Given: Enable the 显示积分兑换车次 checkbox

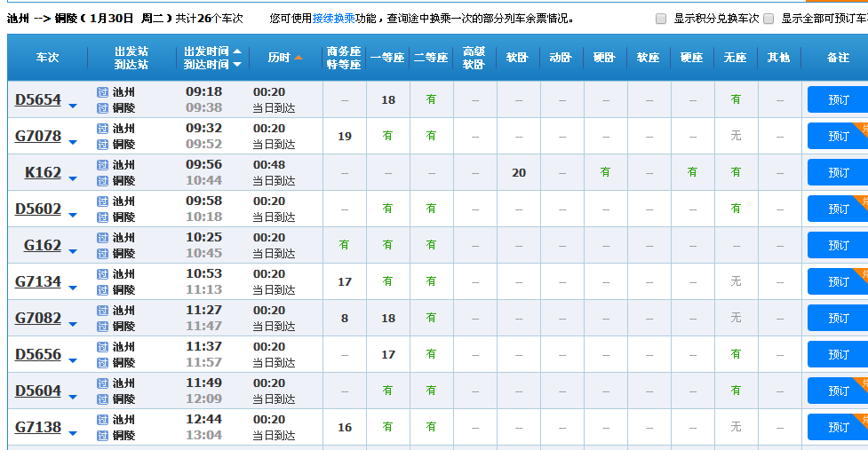Looking at the screenshot, I should (661, 19).
